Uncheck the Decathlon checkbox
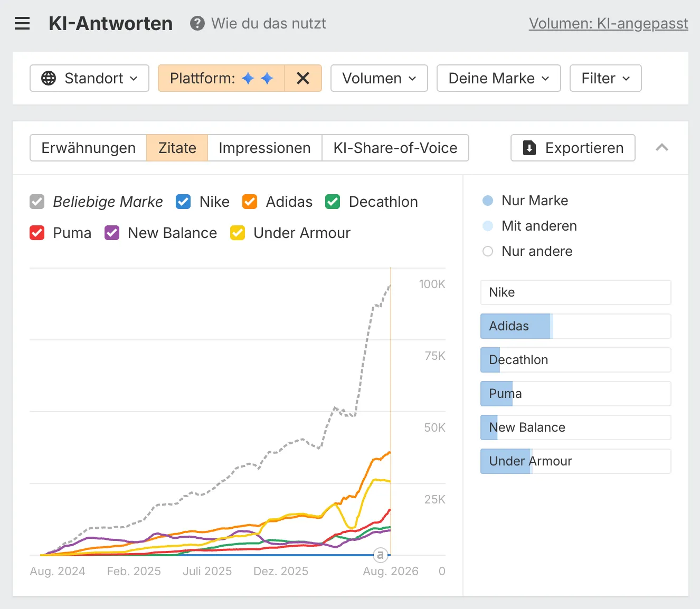 point(333,202)
